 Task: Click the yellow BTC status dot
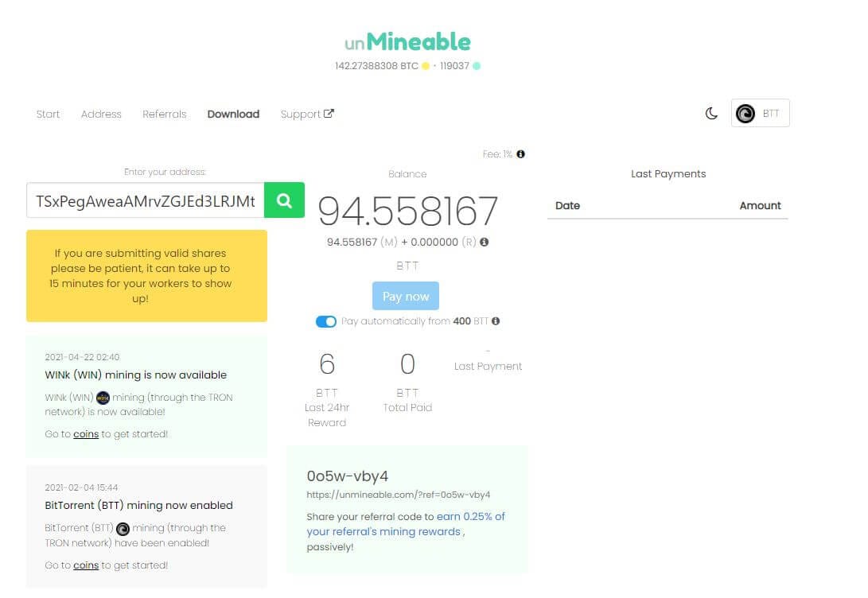pos(425,66)
